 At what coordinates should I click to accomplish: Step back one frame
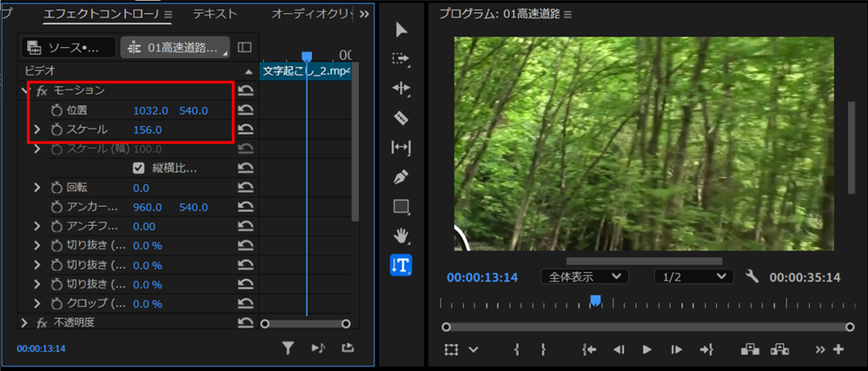tap(619, 349)
